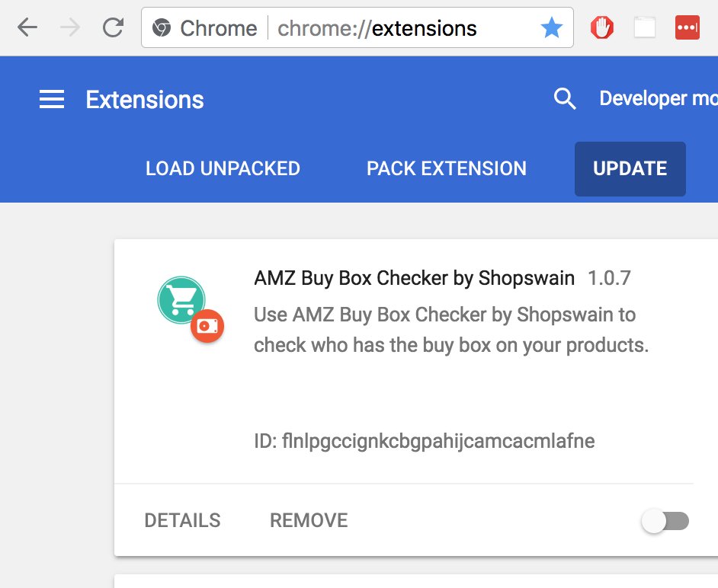Click the Update button
This screenshot has height=588, width=718.
point(630,169)
